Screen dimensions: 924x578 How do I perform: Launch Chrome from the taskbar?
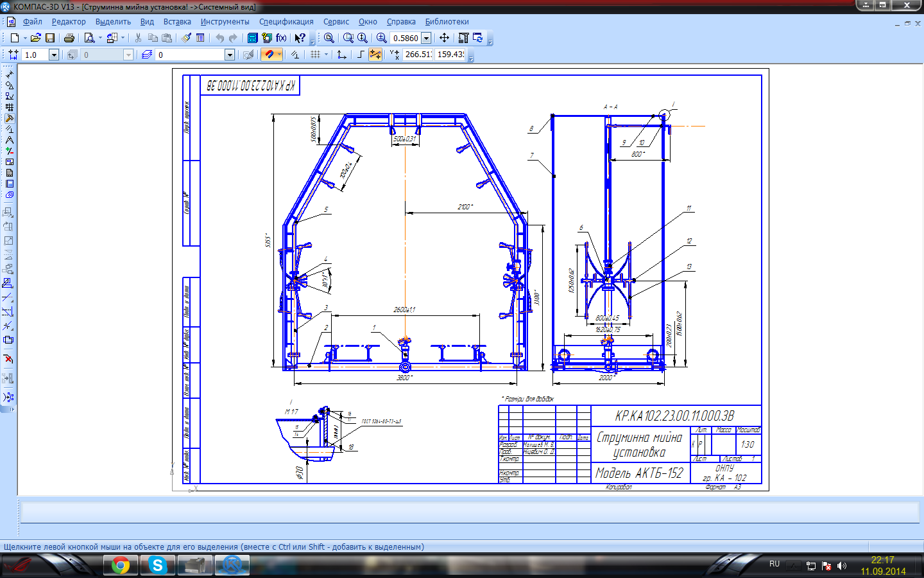(121, 565)
